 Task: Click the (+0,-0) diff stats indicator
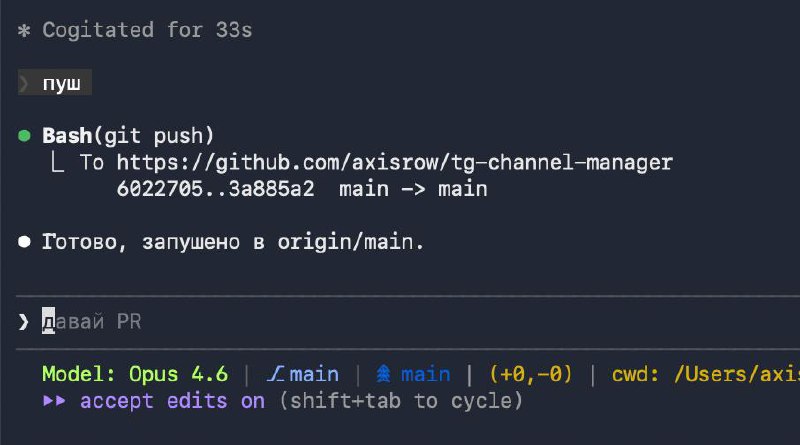pos(531,375)
